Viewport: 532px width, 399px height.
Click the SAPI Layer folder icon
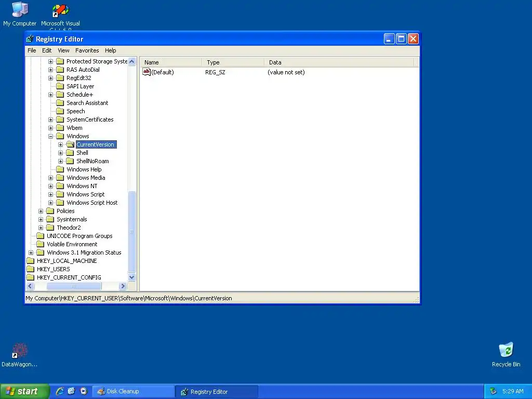[60, 86]
